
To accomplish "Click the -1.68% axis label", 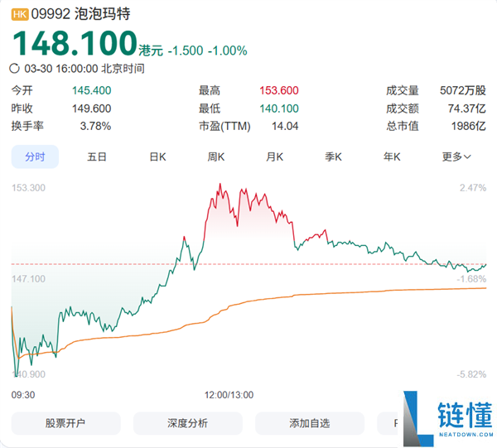I will [x=471, y=279].
